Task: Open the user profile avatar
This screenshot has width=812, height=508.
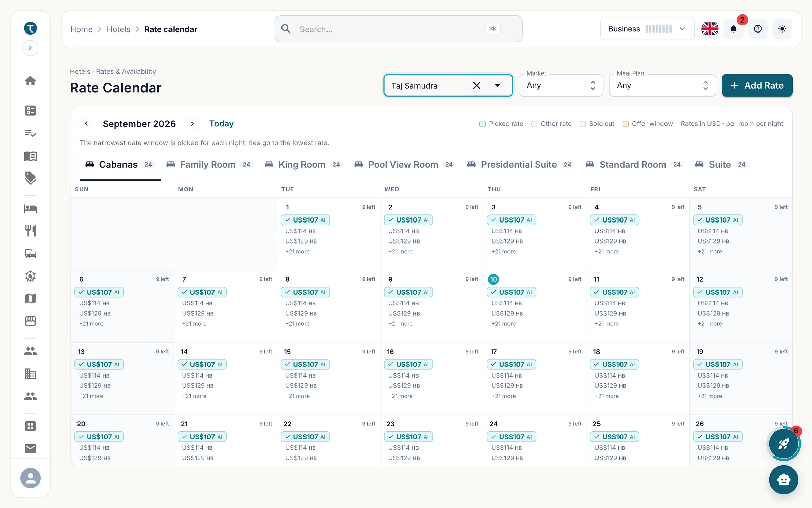Action: (x=30, y=478)
